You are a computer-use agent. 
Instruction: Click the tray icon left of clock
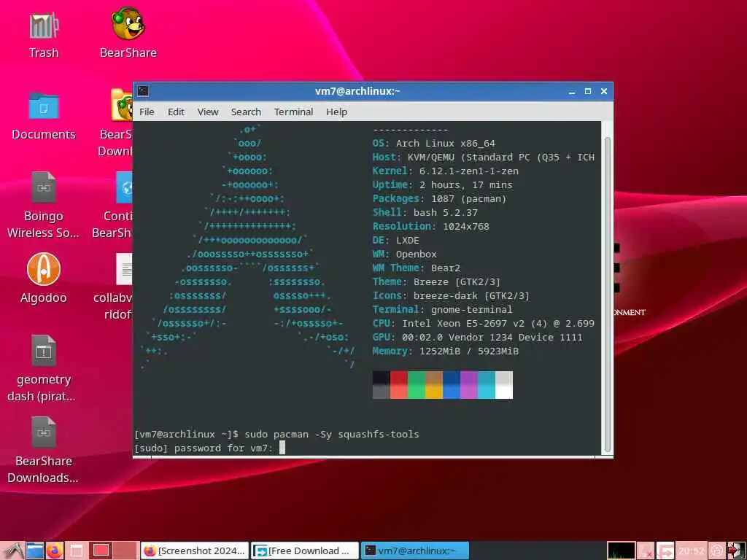(x=665, y=551)
